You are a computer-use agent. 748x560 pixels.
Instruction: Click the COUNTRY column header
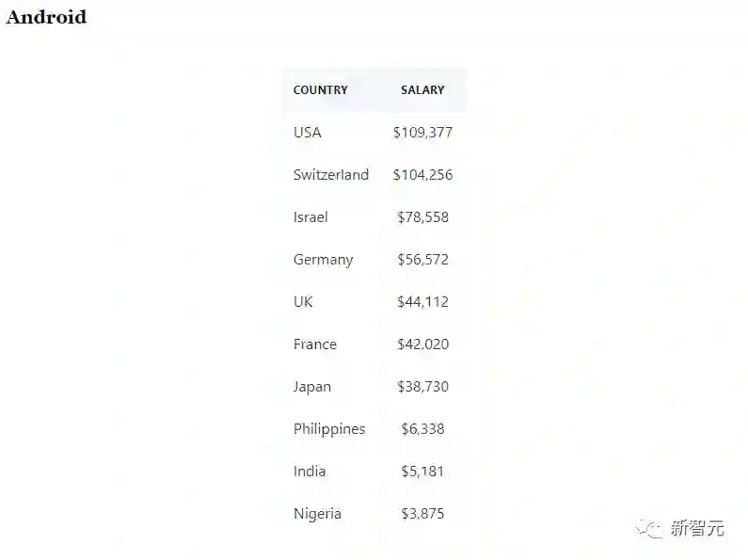coord(320,90)
